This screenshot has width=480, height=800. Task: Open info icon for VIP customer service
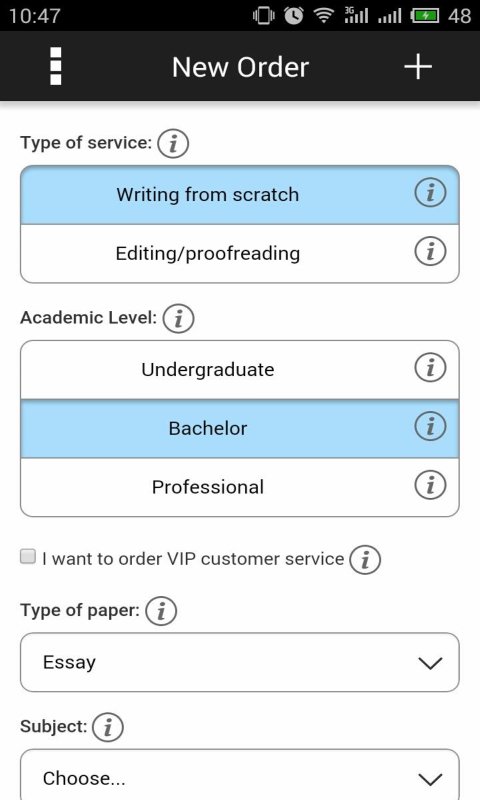point(365,560)
